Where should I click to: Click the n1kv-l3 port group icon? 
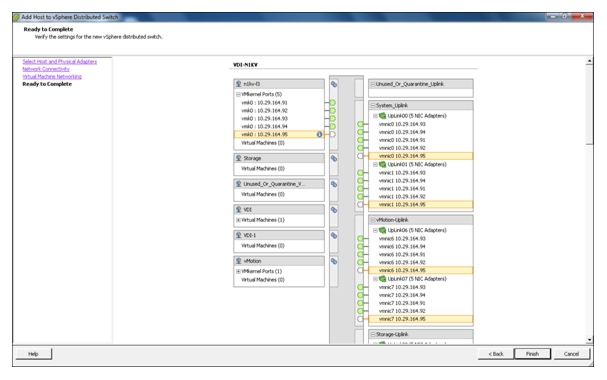coord(238,84)
